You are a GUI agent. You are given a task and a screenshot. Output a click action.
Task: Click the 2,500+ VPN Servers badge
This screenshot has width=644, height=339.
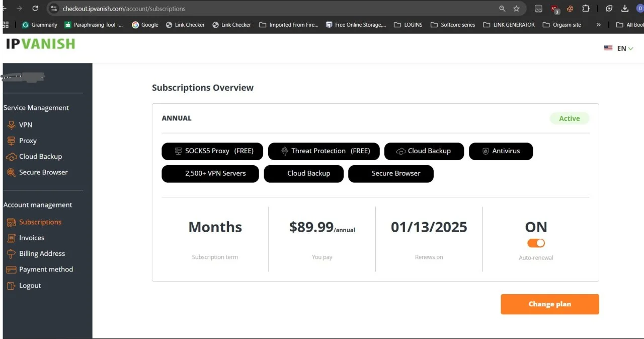(x=210, y=174)
